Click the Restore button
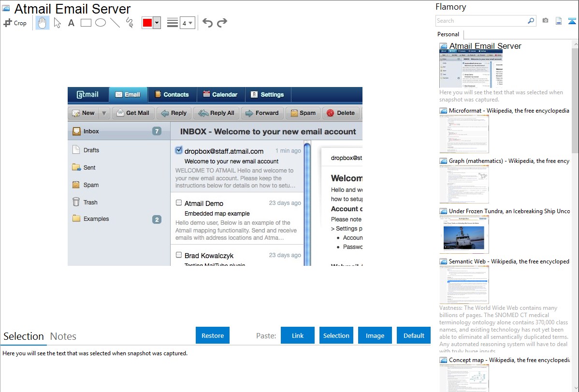This screenshot has width=579, height=392. coord(213,335)
